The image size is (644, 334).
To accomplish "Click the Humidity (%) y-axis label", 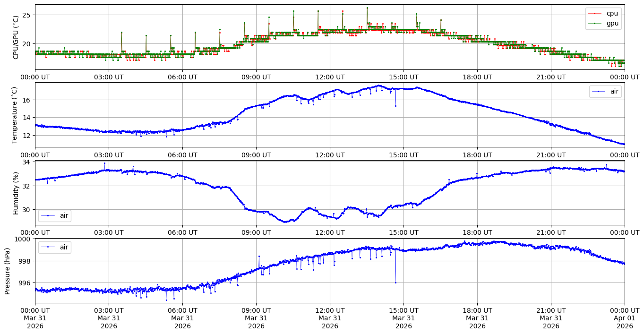I will pos(16,193).
